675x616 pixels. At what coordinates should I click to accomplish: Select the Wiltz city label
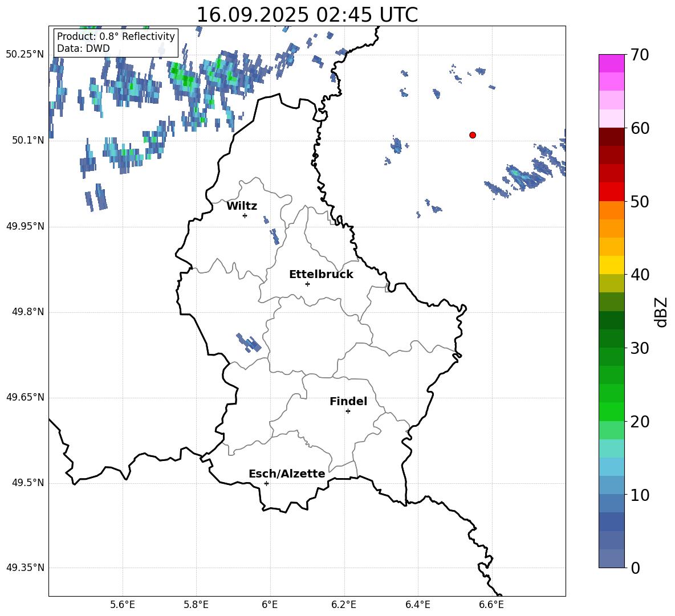click(242, 206)
